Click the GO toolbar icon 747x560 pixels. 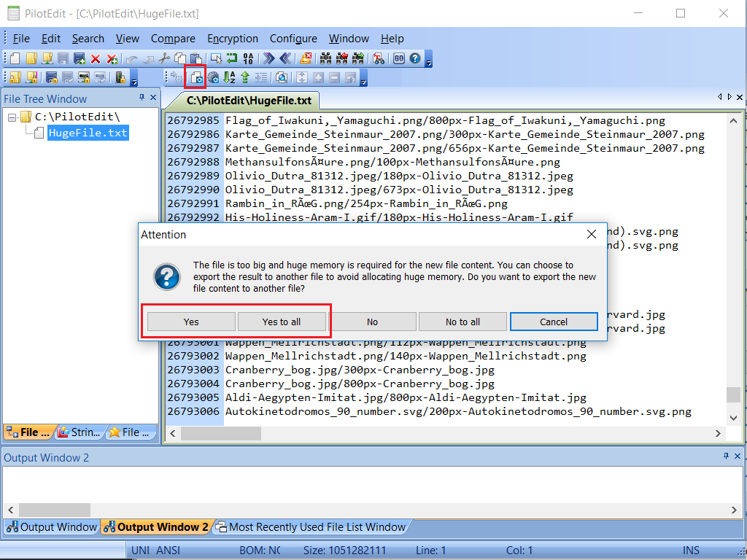coord(398,58)
